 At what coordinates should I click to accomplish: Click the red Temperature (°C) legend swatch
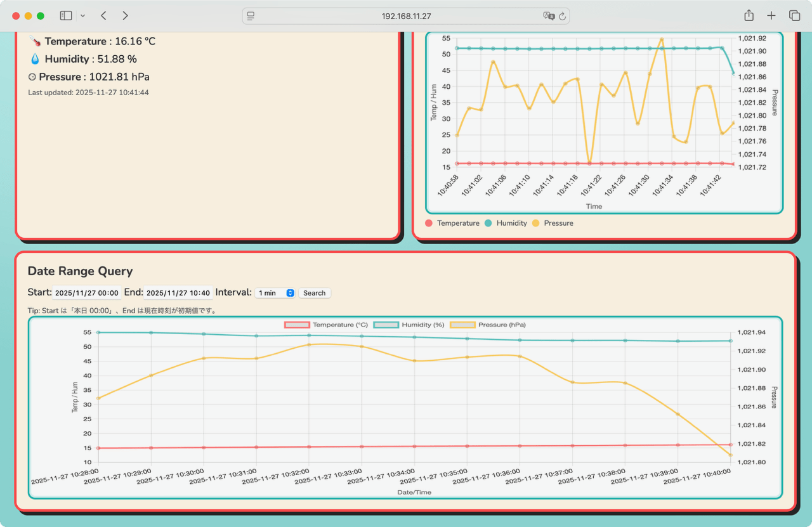point(297,325)
